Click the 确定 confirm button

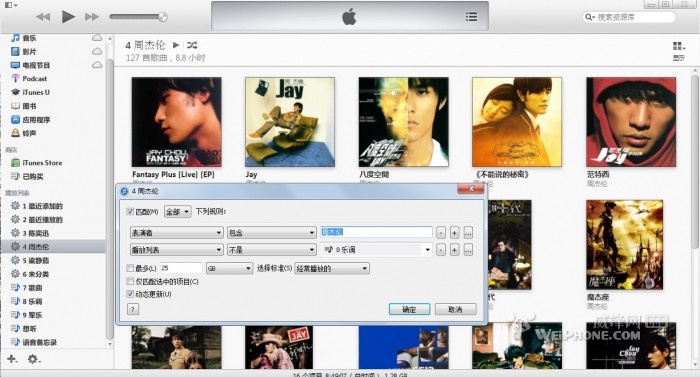(x=409, y=309)
